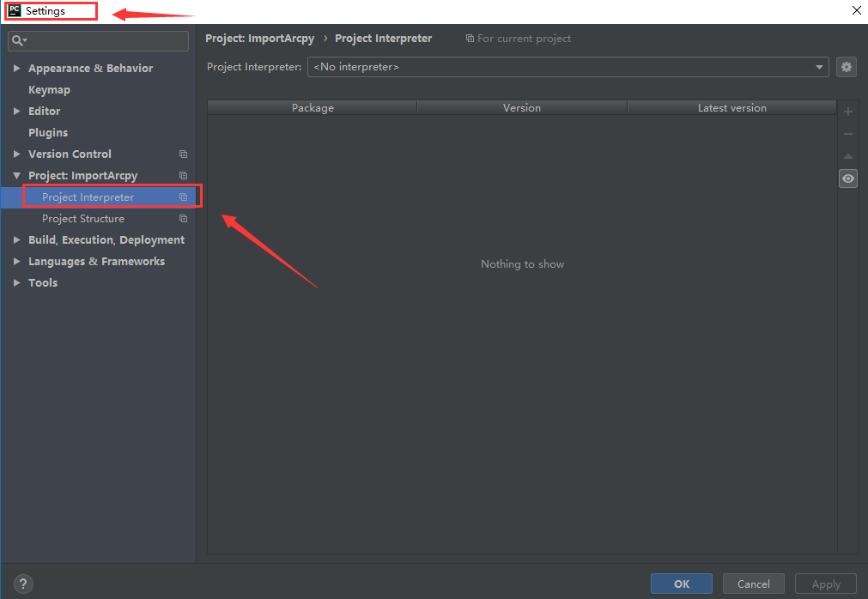Click the copy icon beside Project: ImportArcpy
This screenshot has height=599, width=868.
point(183,176)
